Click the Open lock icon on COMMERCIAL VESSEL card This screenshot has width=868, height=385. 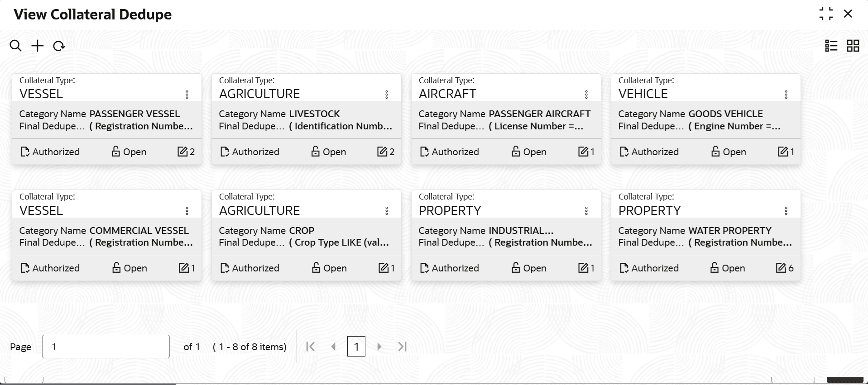[116, 268]
